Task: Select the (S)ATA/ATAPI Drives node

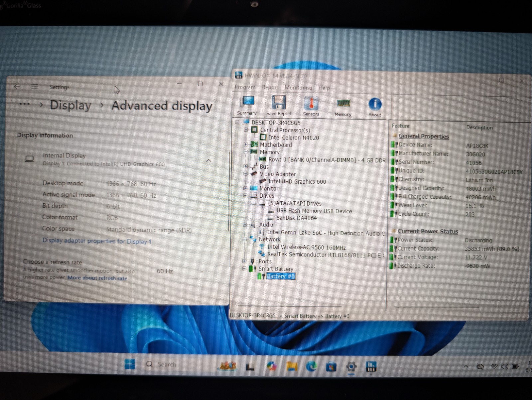Action: pyautogui.click(x=295, y=203)
